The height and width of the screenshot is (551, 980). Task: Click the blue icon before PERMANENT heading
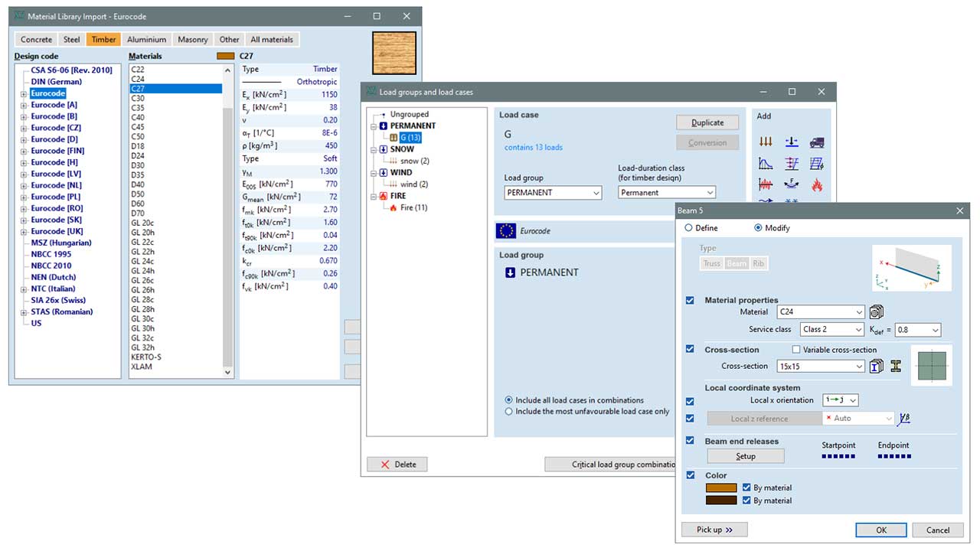510,272
